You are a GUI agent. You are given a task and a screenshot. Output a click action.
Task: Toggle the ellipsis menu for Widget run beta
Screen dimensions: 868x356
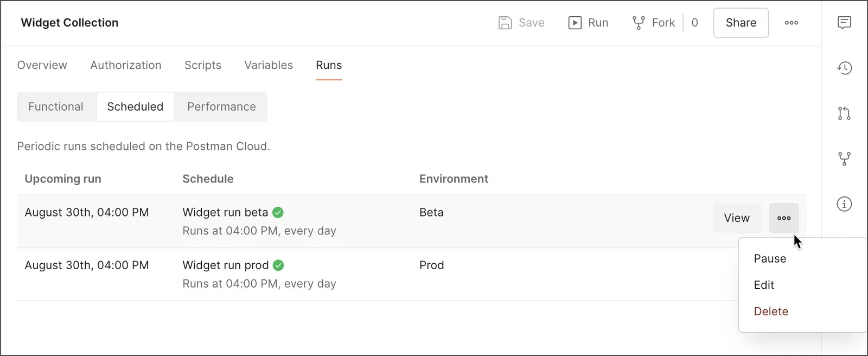tap(783, 218)
